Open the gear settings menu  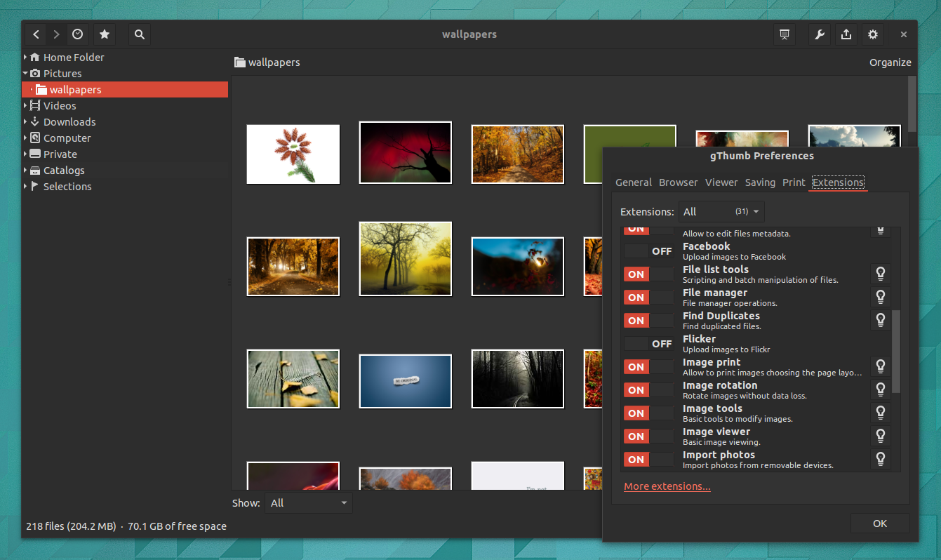[x=873, y=34]
